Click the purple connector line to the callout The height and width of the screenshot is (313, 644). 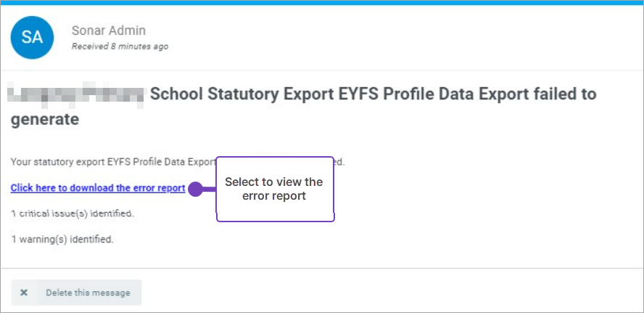click(x=208, y=190)
